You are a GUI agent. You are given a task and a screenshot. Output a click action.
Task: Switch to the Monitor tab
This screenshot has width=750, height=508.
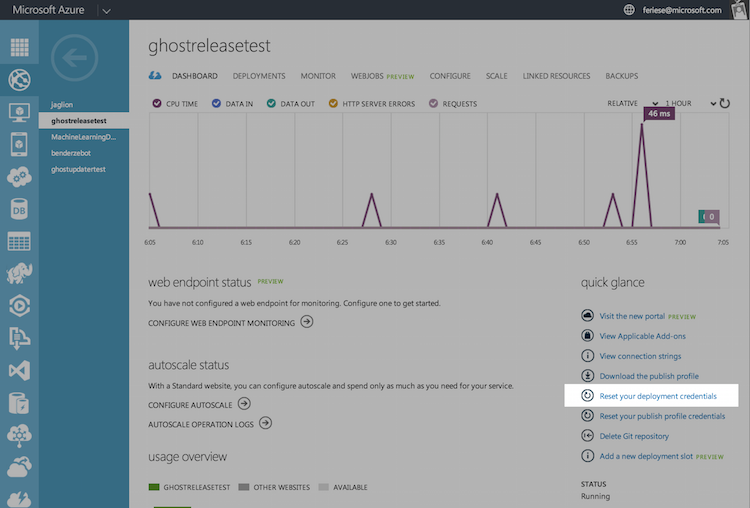pos(318,76)
